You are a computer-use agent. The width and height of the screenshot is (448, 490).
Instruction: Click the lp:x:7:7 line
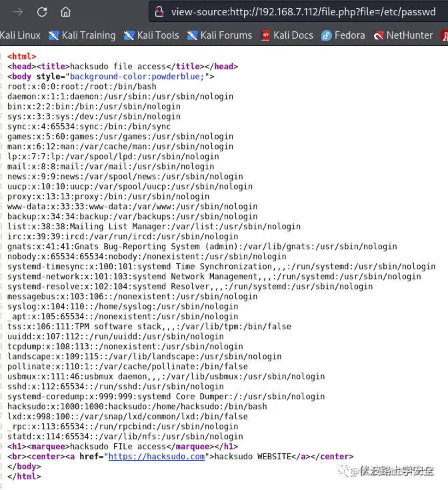coord(113,157)
